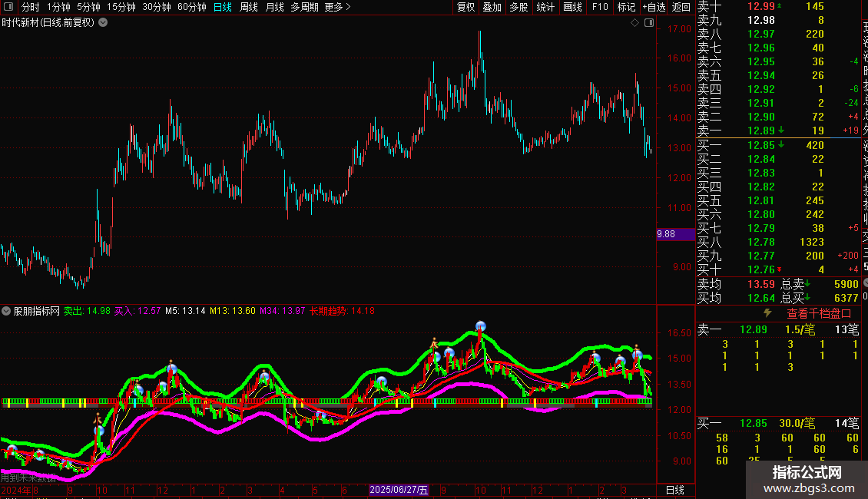Image resolution: width=868 pixels, height=499 pixels.
Task: Open the 查看千档盘口 link
Action: 819,314
